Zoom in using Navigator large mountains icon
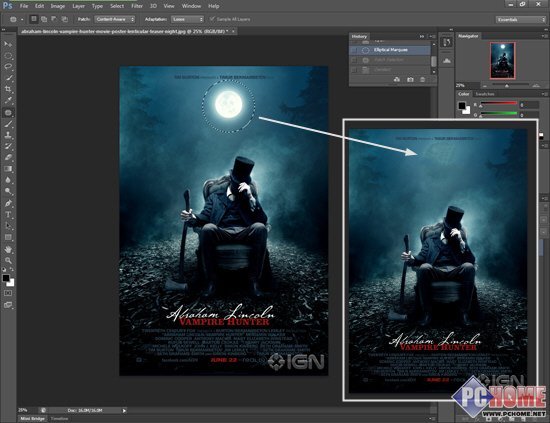This screenshot has width=550, height=423. click(x=536, y=86)
